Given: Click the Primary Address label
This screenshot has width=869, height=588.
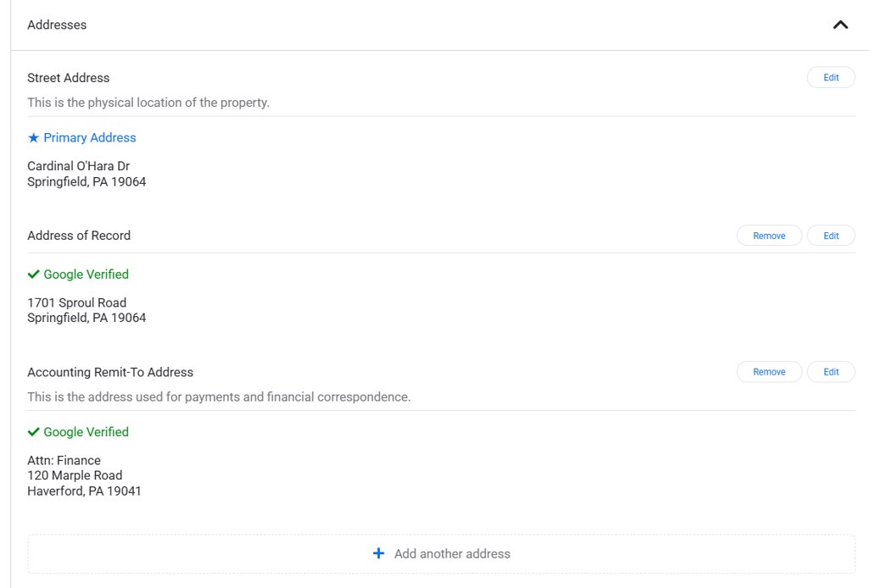Looking at the screenshot, I should 90,138.
